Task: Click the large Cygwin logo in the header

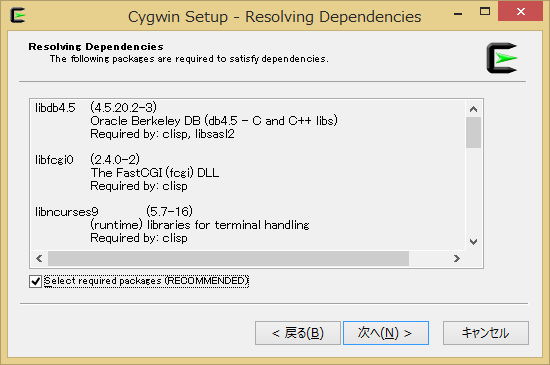Action: tap(502, 58)
